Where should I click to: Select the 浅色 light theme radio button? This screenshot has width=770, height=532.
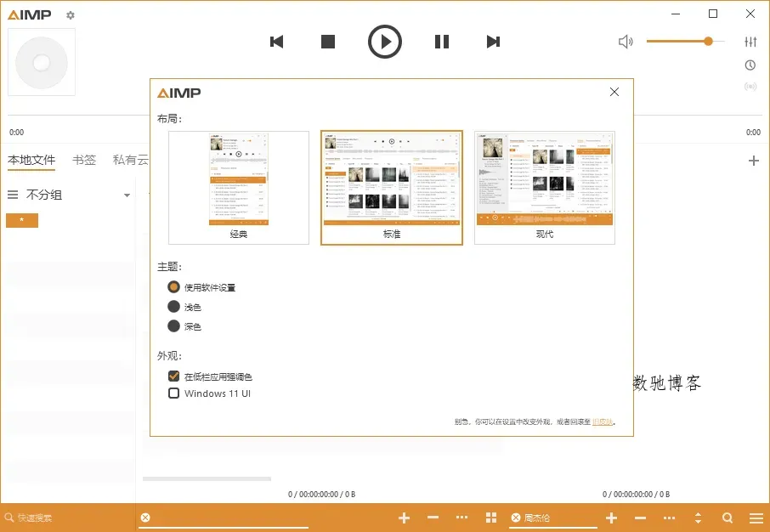(173, 307)
